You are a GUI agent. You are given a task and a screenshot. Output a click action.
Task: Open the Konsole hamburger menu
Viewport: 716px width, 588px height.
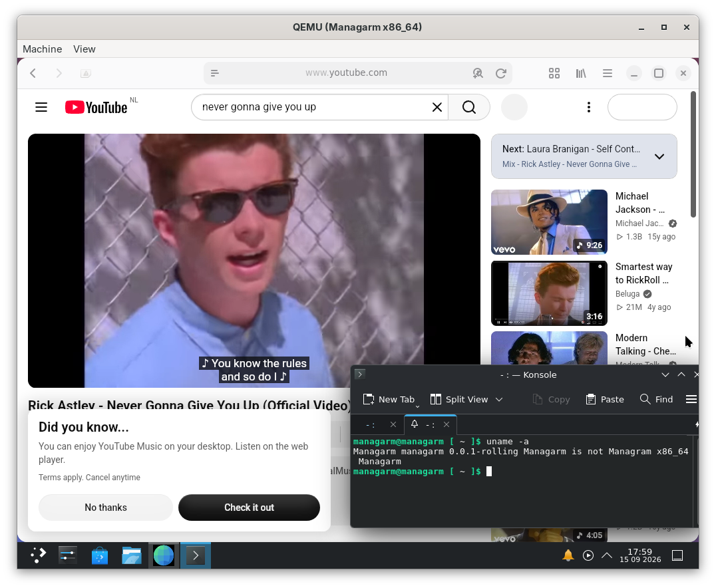691,400
